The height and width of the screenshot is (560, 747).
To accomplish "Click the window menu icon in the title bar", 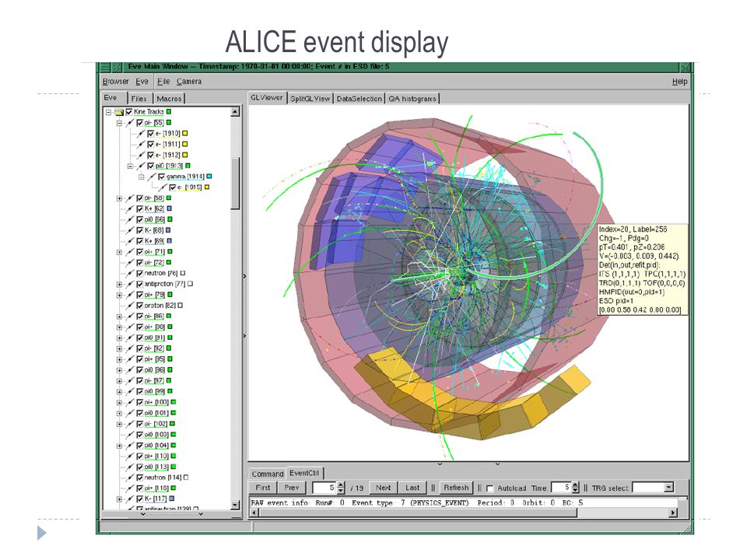I will (x=105, y=68).
